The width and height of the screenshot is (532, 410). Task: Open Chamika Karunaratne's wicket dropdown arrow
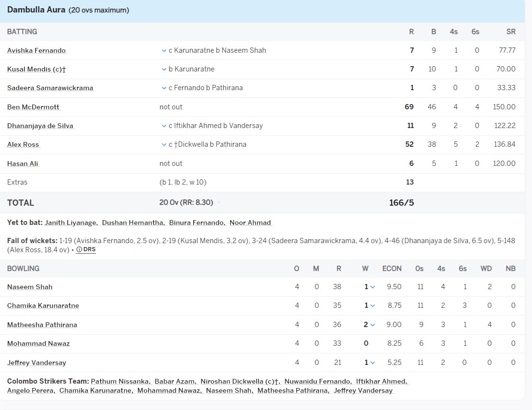point(373,305)
